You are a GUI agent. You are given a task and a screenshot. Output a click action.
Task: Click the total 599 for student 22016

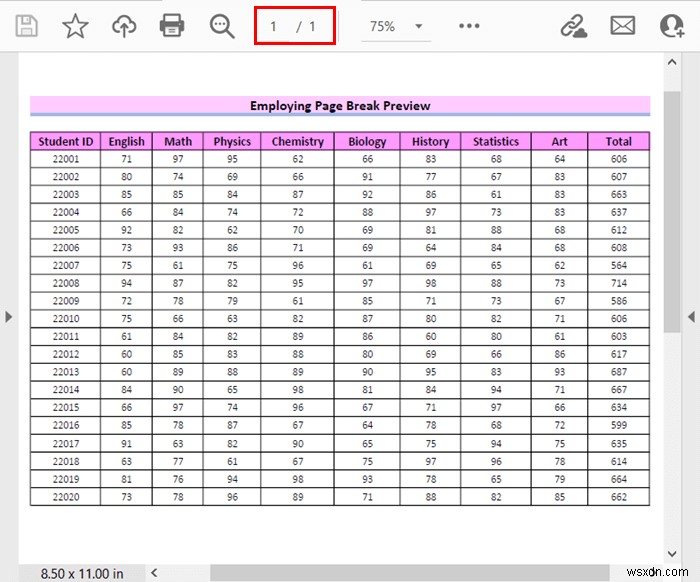pyautogui.click(x=619, y=425)
